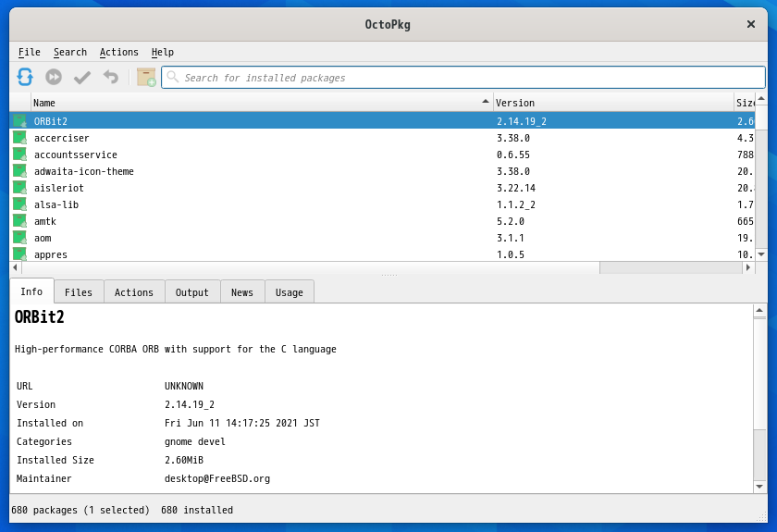
Task: Open the Search menu
Action: pyautogui.click(x=70, y=52)
